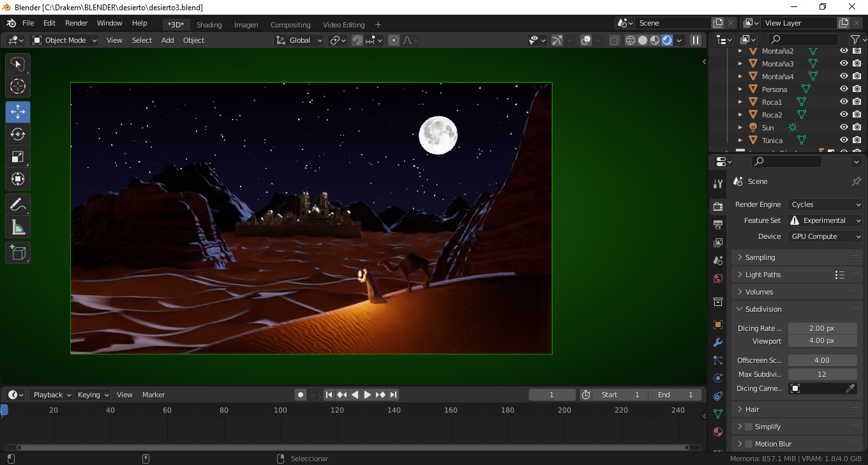Jump to the timeline start frame
The height and width of the screenshot is (465, 868).
point(329,395)
